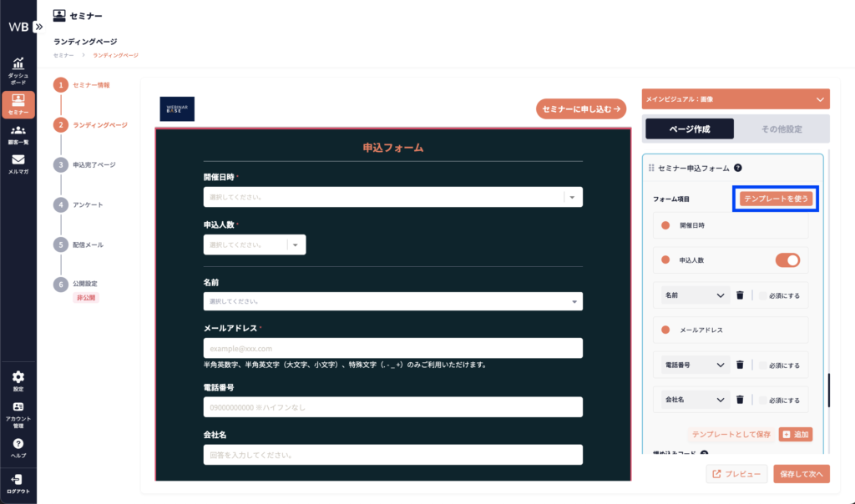
Task: Delete the 電話番号 form field with trash icon
Action: pyautogui.click(x=740, y=365)
